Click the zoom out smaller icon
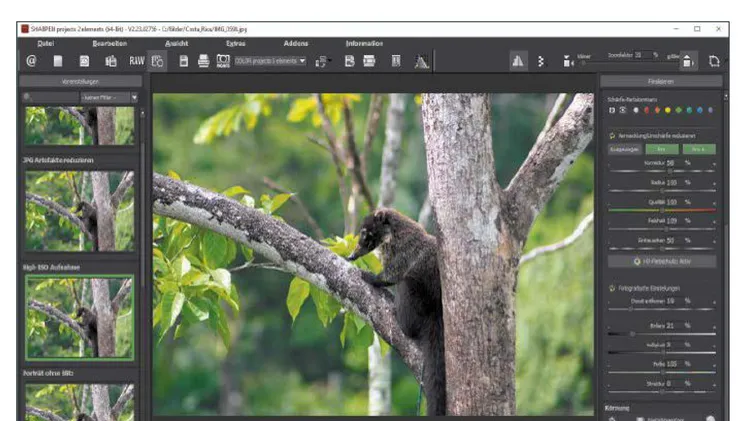 tap(568, 61)
